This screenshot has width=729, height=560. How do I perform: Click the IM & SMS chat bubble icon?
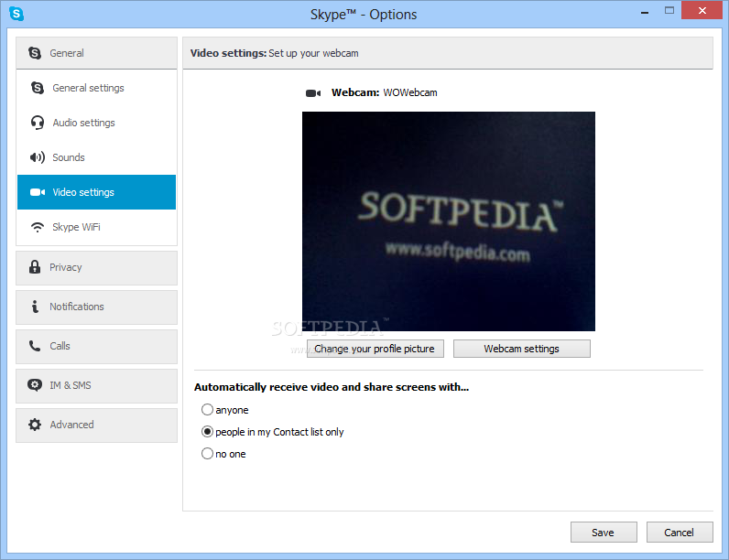point(35,385)
